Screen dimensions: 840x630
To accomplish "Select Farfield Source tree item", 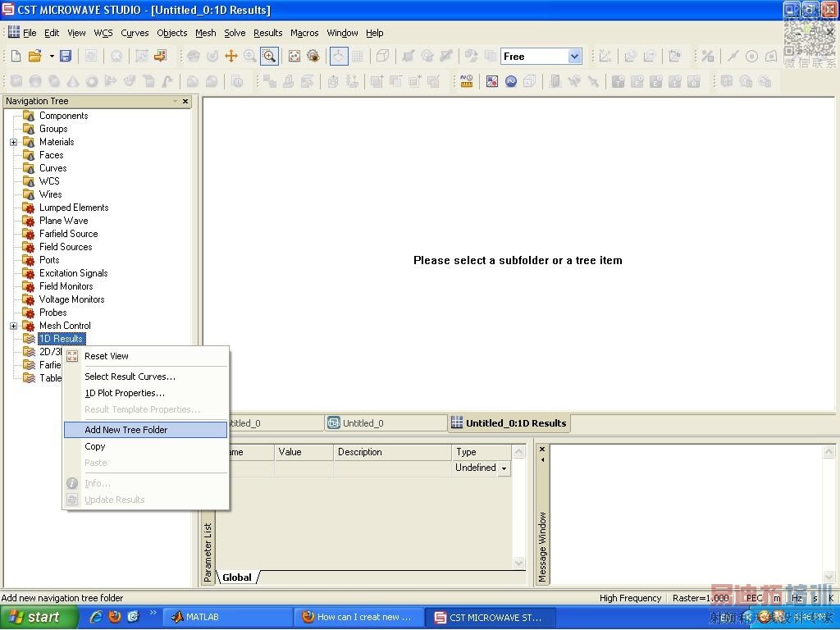I will [69, 234].
